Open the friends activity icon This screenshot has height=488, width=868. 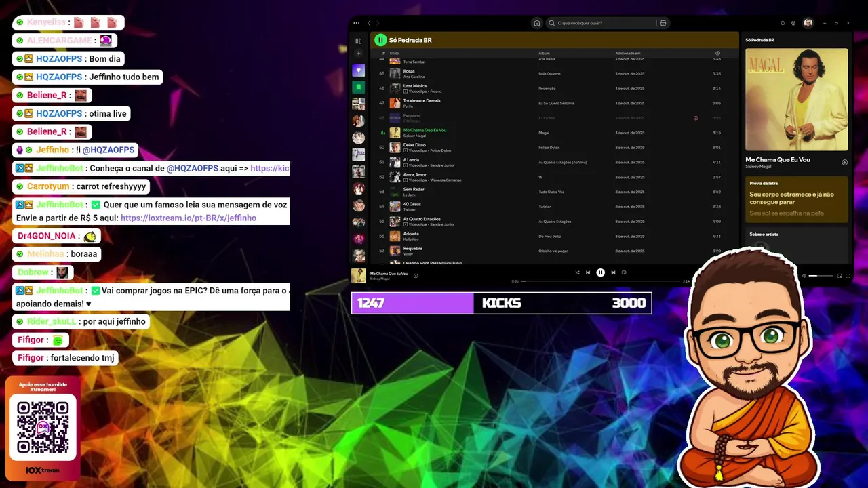click(x=793, y=23)
